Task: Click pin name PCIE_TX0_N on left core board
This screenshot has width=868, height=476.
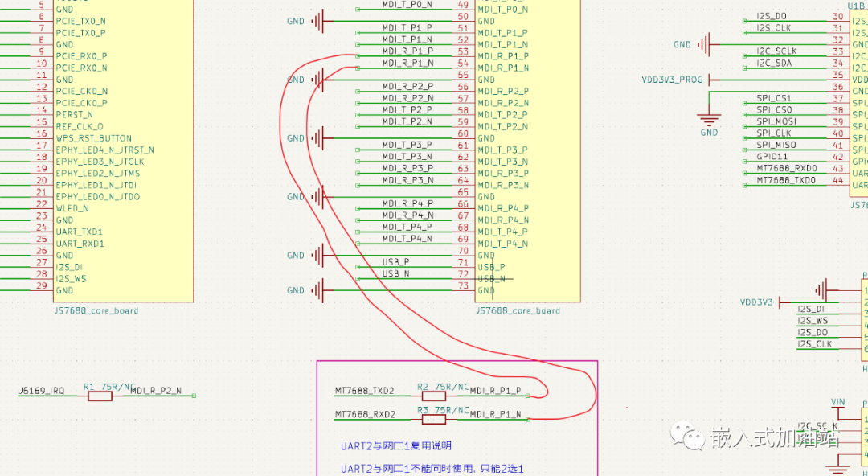Action: (x=81, y=21)
